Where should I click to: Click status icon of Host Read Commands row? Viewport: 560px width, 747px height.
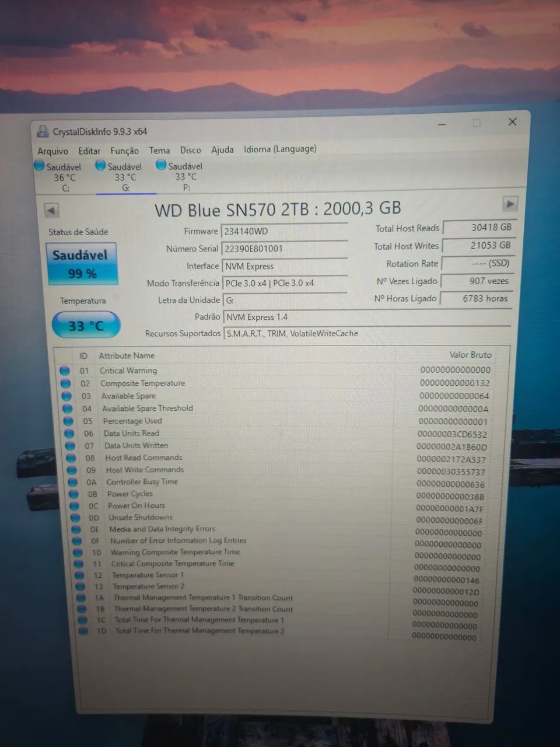pyautogui.click(x=71, y=458)
